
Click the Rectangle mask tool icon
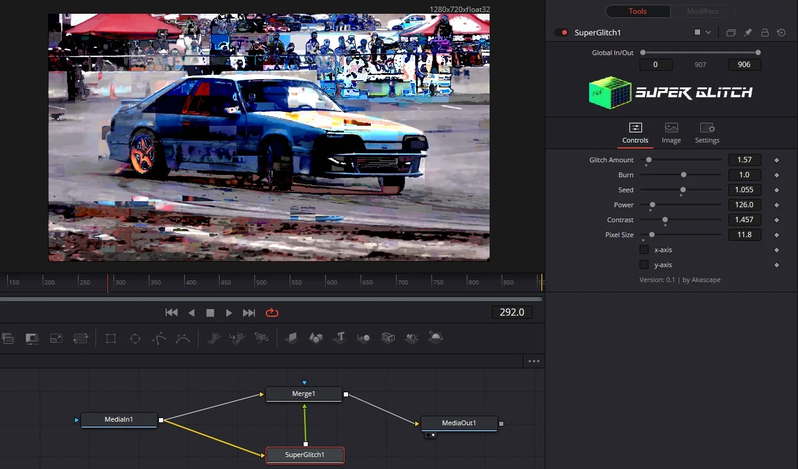coord(111,339)
